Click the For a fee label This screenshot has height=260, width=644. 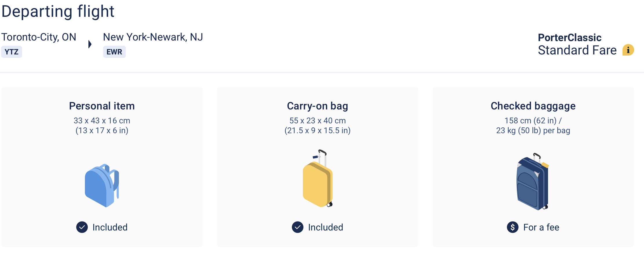click(541, 227)
